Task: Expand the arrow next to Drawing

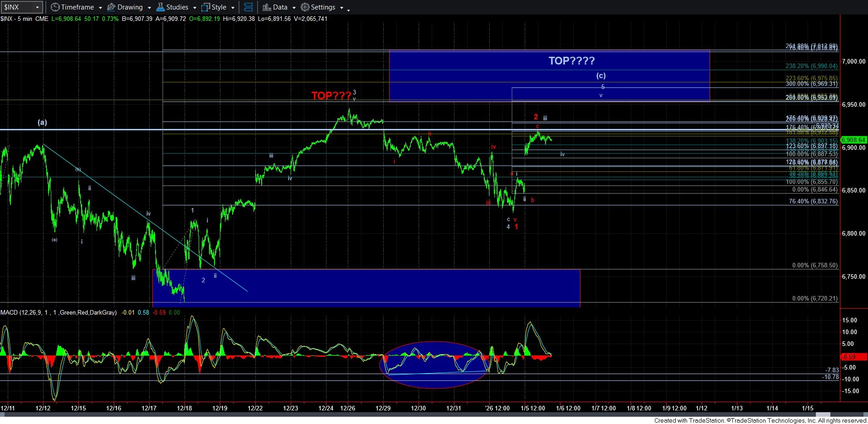Action: click(149, 8)
